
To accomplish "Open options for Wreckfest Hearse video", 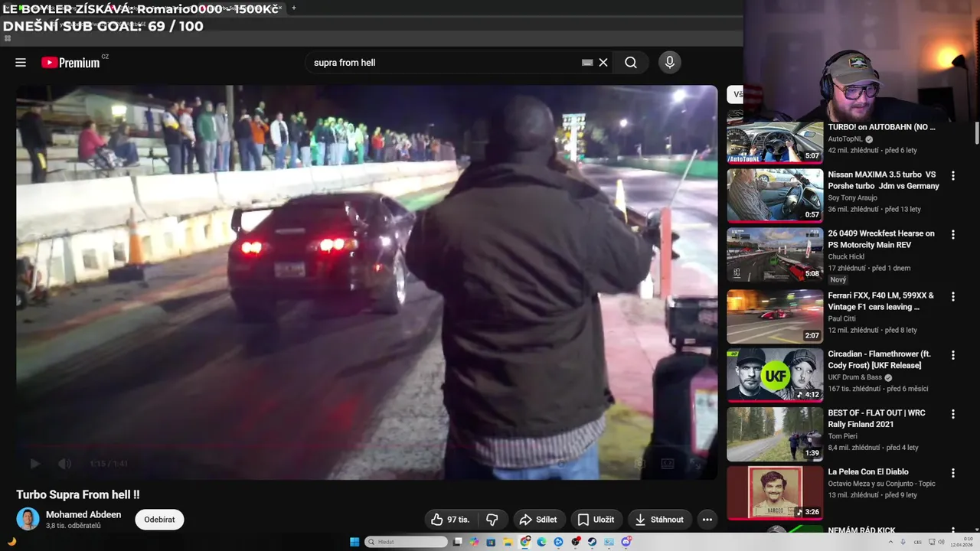I will point(953,235).
